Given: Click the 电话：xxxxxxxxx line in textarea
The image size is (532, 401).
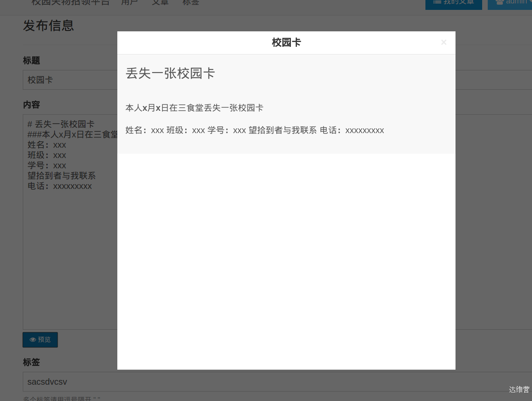Looking at the screenshot, I should pyautogui.click(x=60, y=186).
